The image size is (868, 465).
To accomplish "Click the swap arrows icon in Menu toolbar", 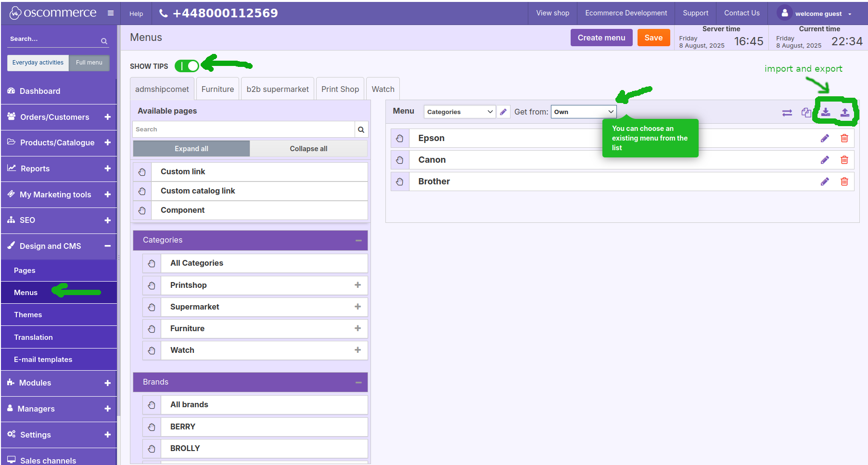I will (787, 113).
